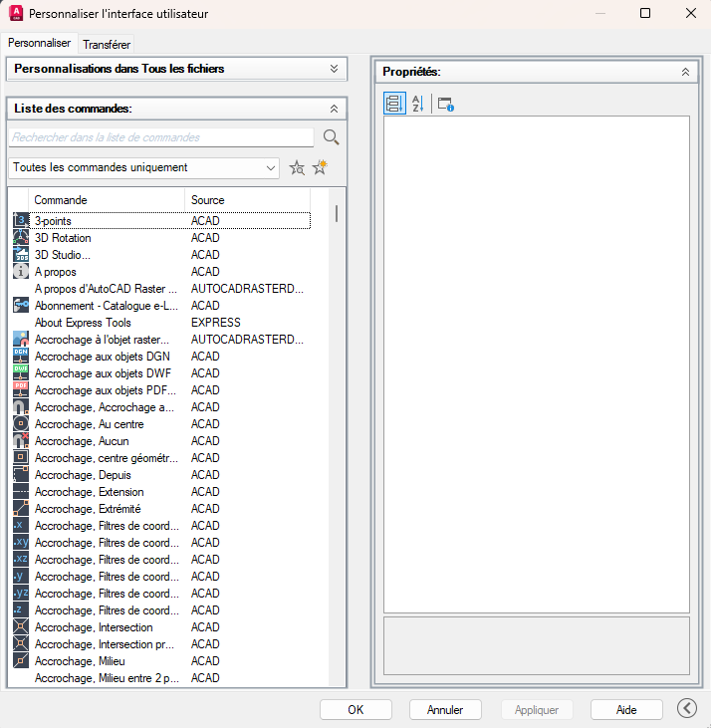Click the Accrochage, Intersection icon

[21, 627]
